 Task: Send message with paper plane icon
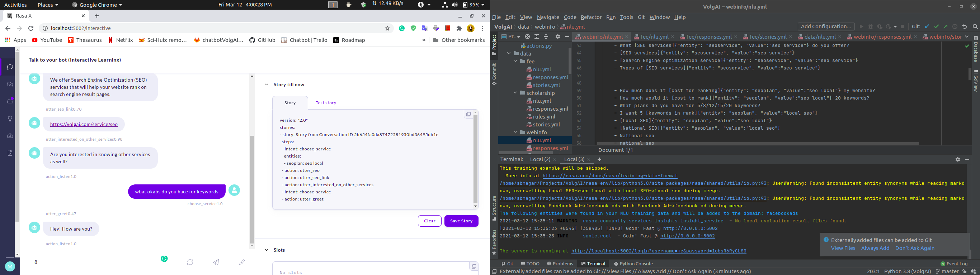click(216, 262)
